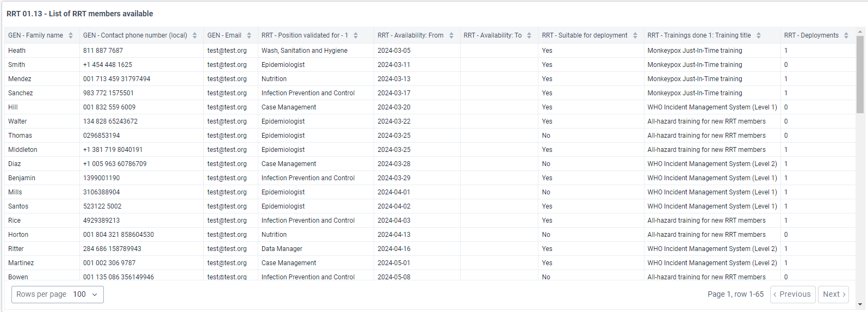Go to the Next page
The width and height of the screenshot is (868, 312).
pyautogui.click(x=833, y=294)
